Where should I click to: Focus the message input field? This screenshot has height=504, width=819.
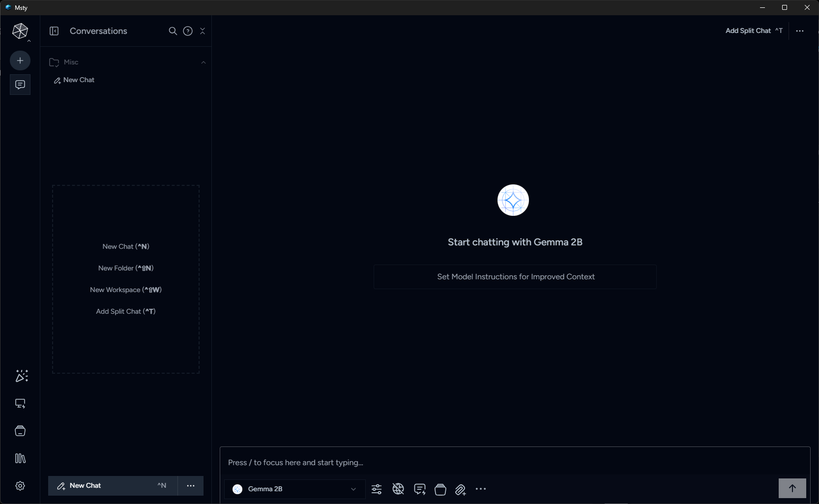click(515, 463)
